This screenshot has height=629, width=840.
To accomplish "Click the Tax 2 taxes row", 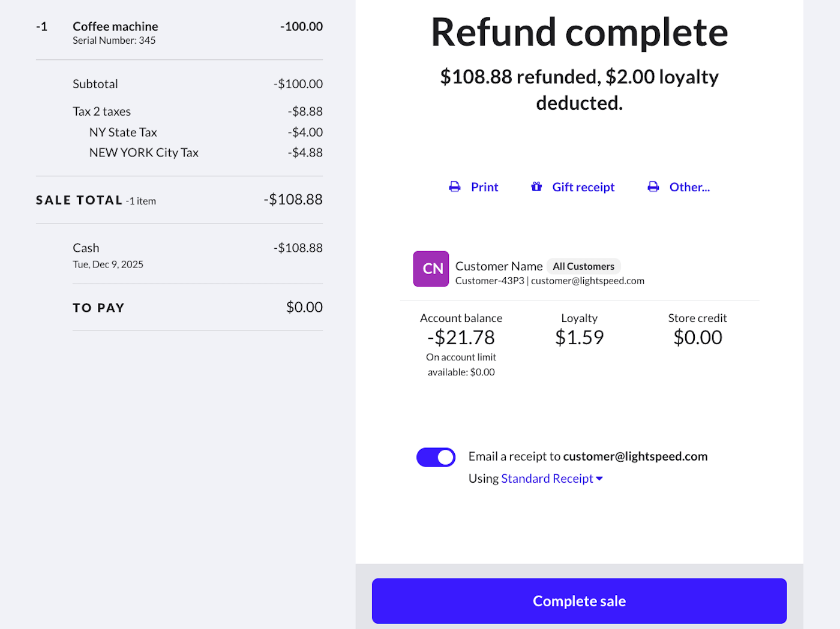I will (102, 112).
